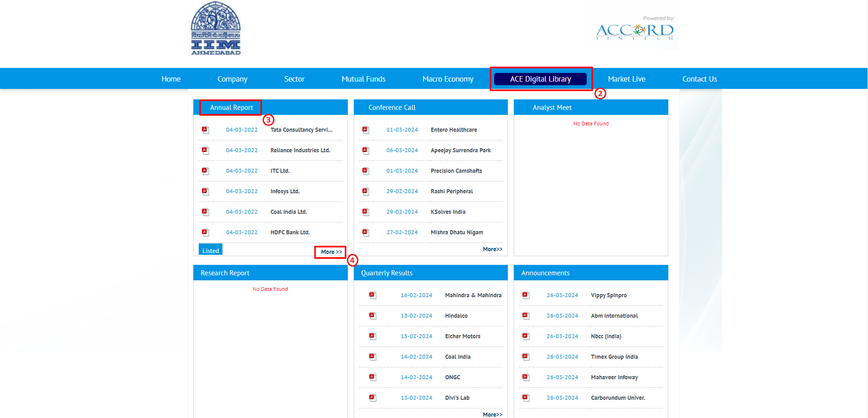Open PDF icon for KSolves India call

(366, 212)
